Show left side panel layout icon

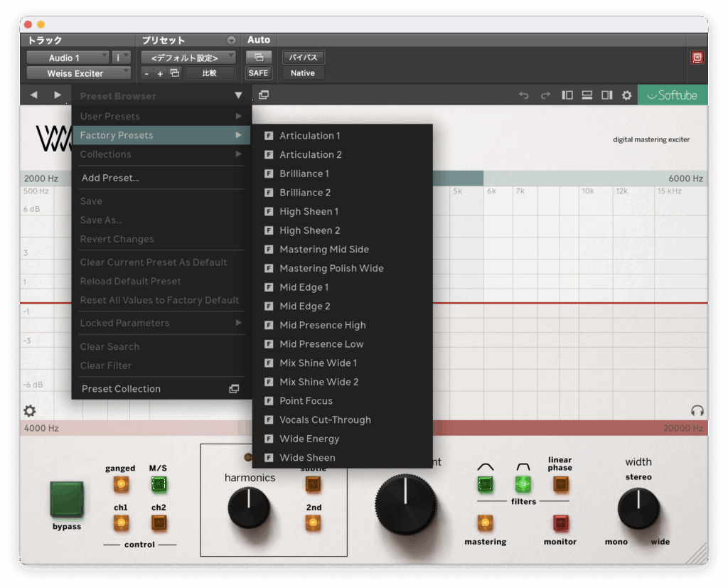point(567,95)
